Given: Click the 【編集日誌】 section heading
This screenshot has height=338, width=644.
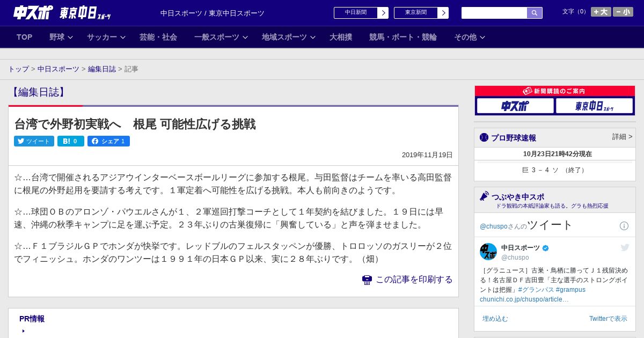Looking at the screenshot, I should point(39,92).
